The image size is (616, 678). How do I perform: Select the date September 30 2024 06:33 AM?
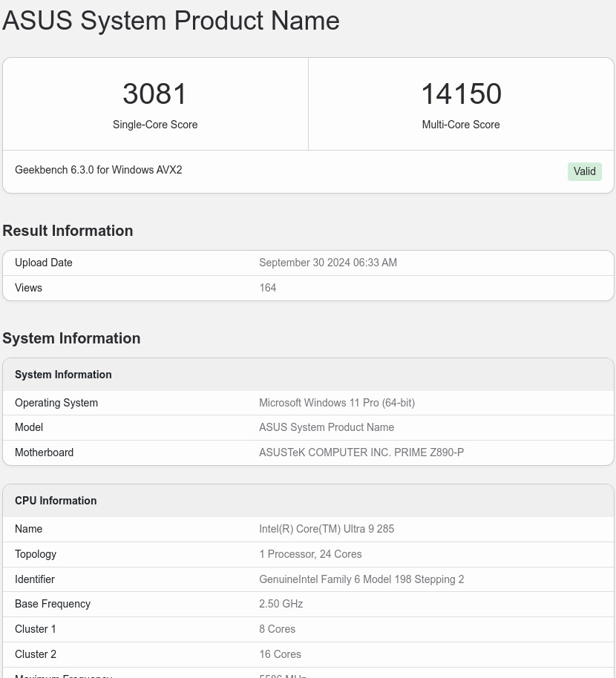(x=328, y=263)
